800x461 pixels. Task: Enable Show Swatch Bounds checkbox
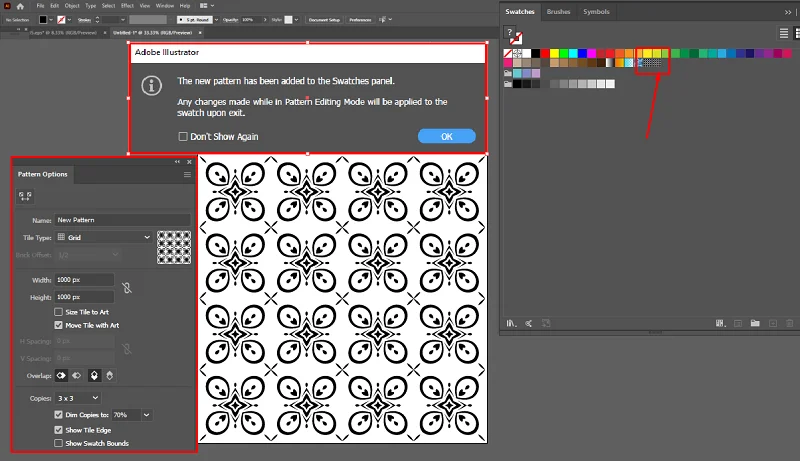59,443
